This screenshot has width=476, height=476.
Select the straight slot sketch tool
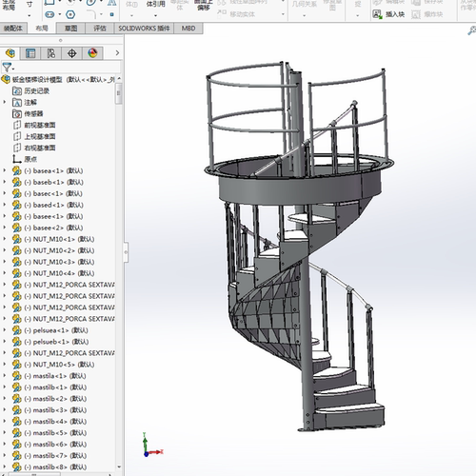50,14
